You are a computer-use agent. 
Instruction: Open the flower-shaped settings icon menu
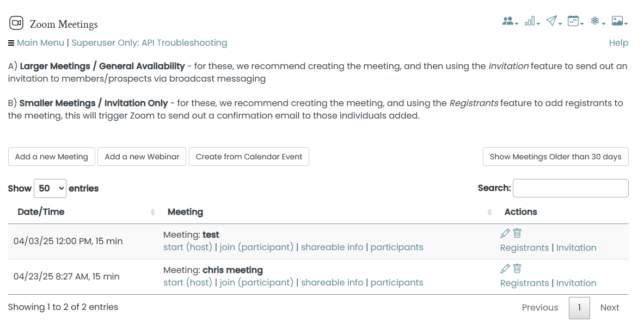[597, 21]
